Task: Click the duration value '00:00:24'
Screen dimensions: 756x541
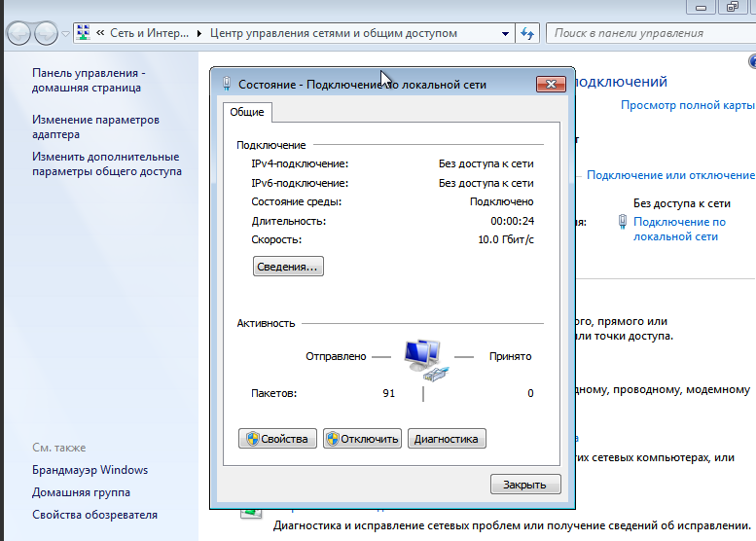Action: tap(513, 221)
